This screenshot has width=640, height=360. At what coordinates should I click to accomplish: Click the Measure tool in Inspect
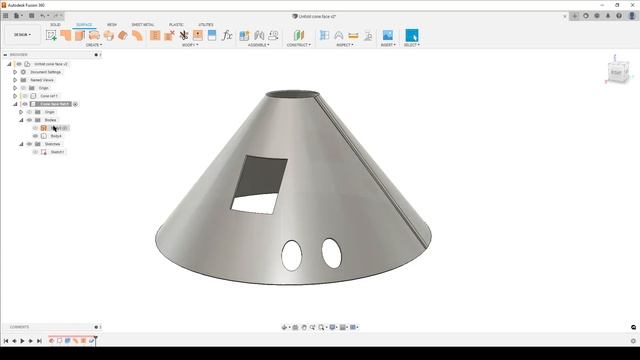pos(353,36)
